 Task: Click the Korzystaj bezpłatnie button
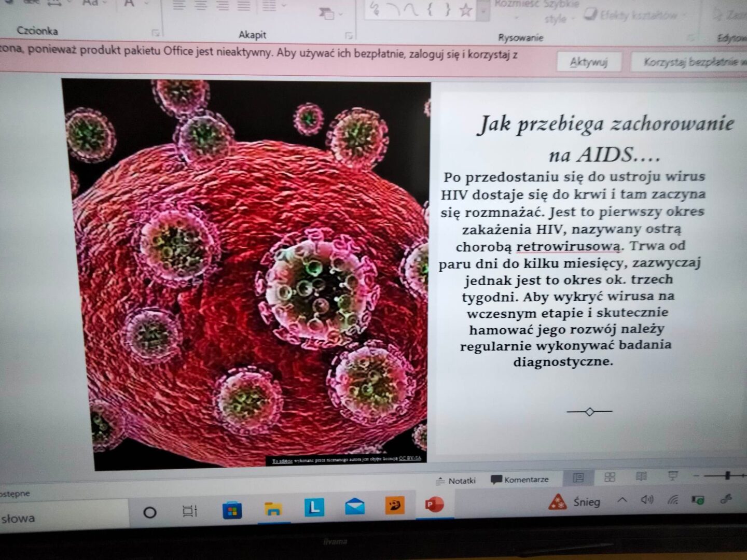[x=689, y=63]
